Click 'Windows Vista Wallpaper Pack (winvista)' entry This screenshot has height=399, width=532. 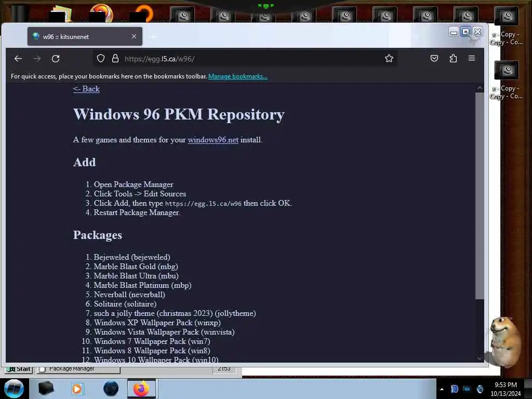164,332
